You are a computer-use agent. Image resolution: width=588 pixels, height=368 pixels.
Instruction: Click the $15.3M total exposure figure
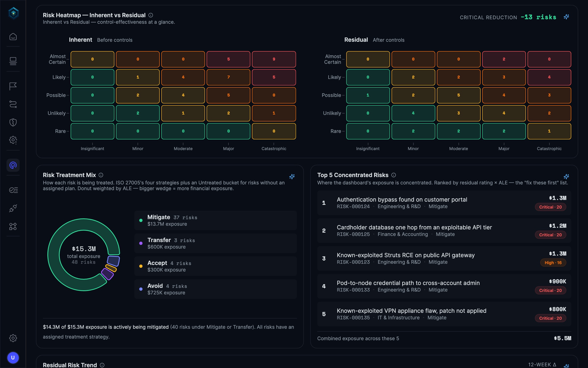coord(84,249)
